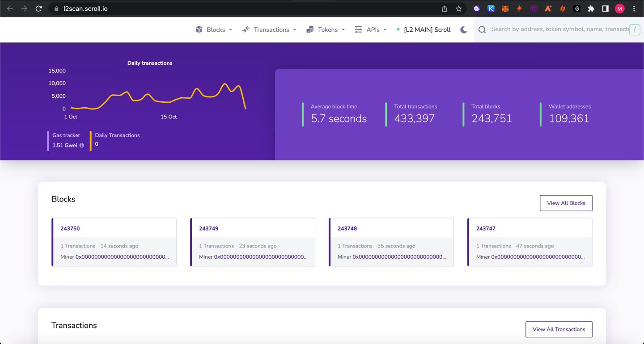Open the orange A sparkle extension

[548, 8]
